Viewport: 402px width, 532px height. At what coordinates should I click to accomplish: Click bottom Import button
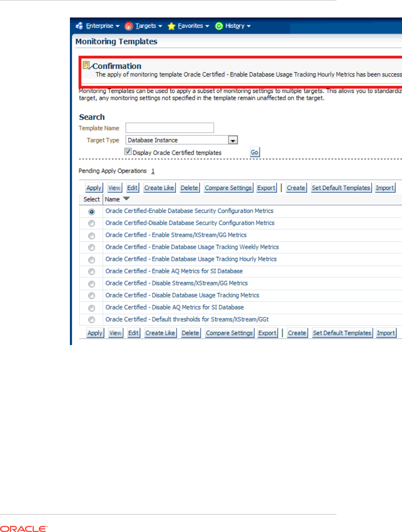[386, 333]
